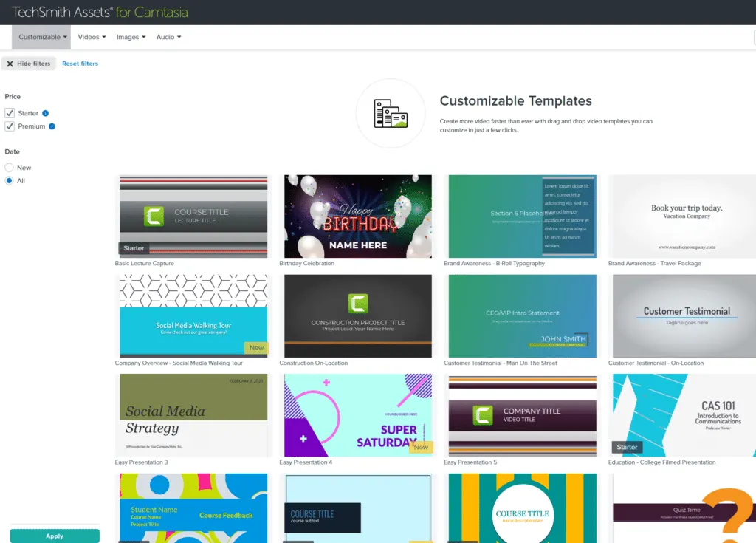Open the Course Feedback template thumbnail
The width and height of the screenshot is (756, 543).
point(193,508)
